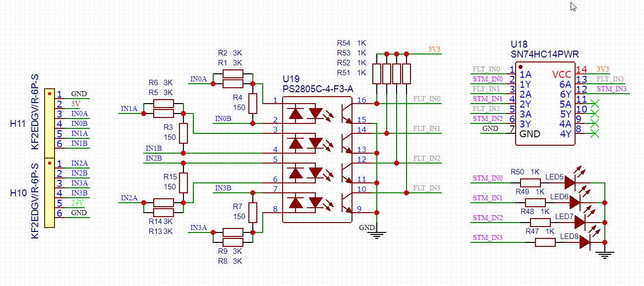The image size is (644, 286).
Task: Click FLT_IN1 net label at U19 pin 14
Action: (427, 128)
